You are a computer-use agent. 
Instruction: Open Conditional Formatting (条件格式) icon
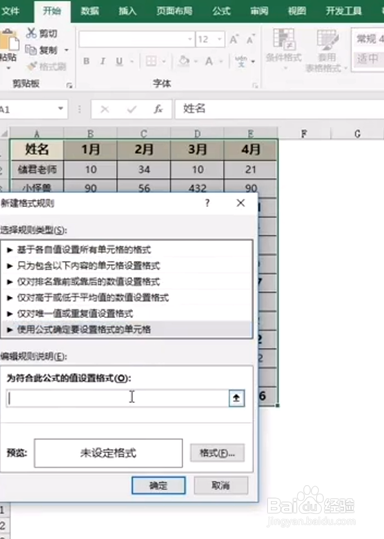[284, 38]
